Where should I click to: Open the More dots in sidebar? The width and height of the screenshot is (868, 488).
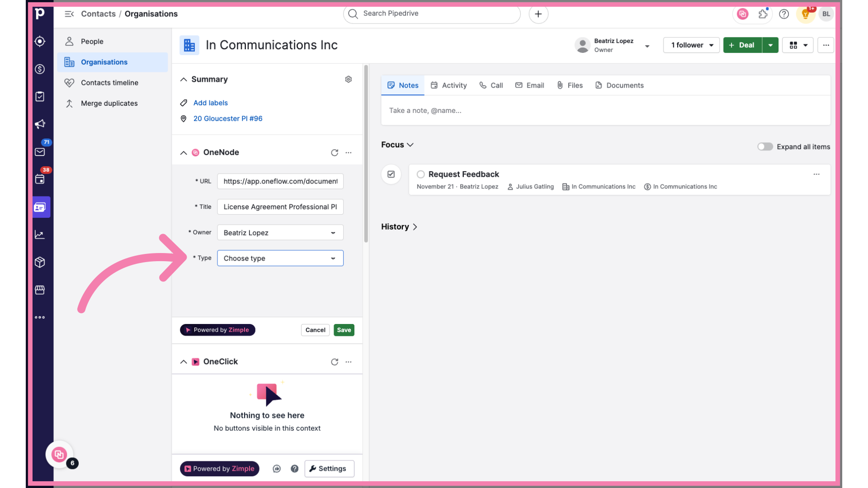point(40,317)
